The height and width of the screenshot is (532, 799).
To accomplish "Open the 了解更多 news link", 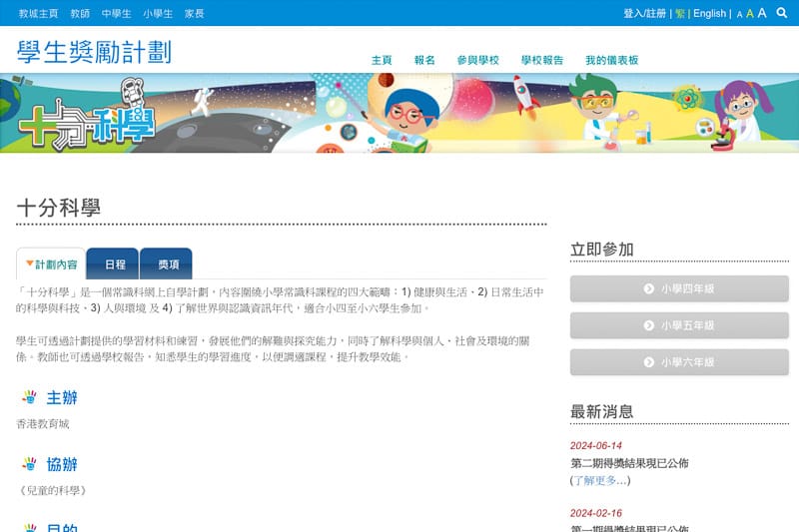I will pos(600,480).
